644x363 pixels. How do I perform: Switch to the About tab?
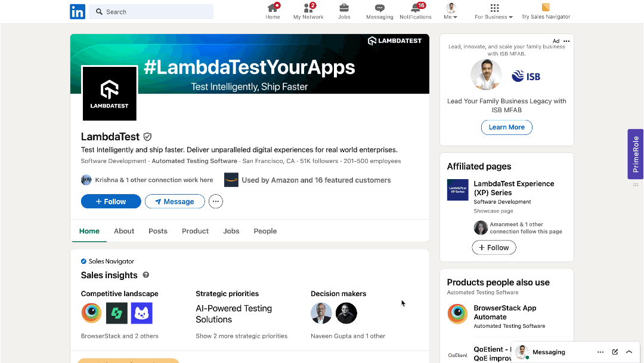124,231
